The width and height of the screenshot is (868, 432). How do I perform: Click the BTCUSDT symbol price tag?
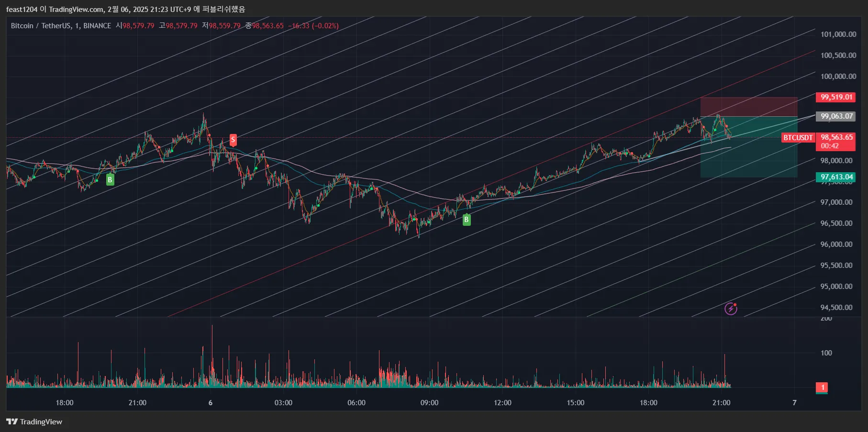tap(798, 138)
